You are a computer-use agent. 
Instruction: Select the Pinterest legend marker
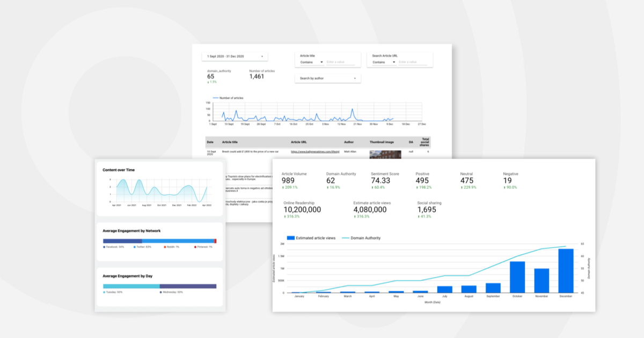(x=195, y=247)
